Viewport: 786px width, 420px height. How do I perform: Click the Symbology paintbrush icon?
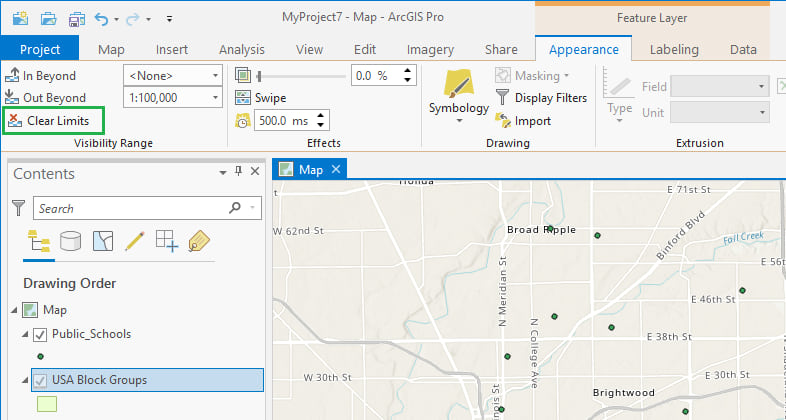tap(459, 85)
